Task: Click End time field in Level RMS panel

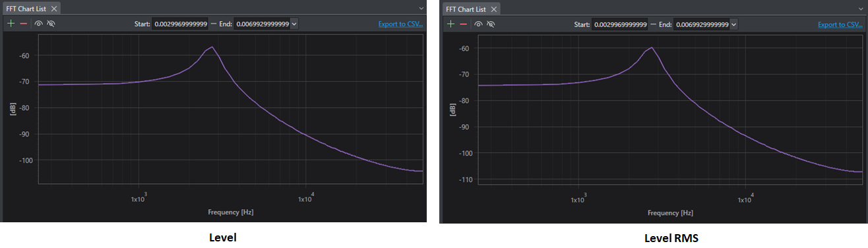Action: pyautogui.click(x=701, y=24)
